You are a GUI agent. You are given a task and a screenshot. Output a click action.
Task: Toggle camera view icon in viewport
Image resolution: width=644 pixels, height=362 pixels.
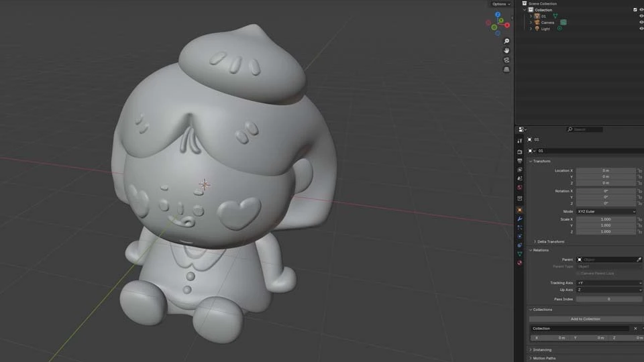pyautogui.click(x=506, y=60)
